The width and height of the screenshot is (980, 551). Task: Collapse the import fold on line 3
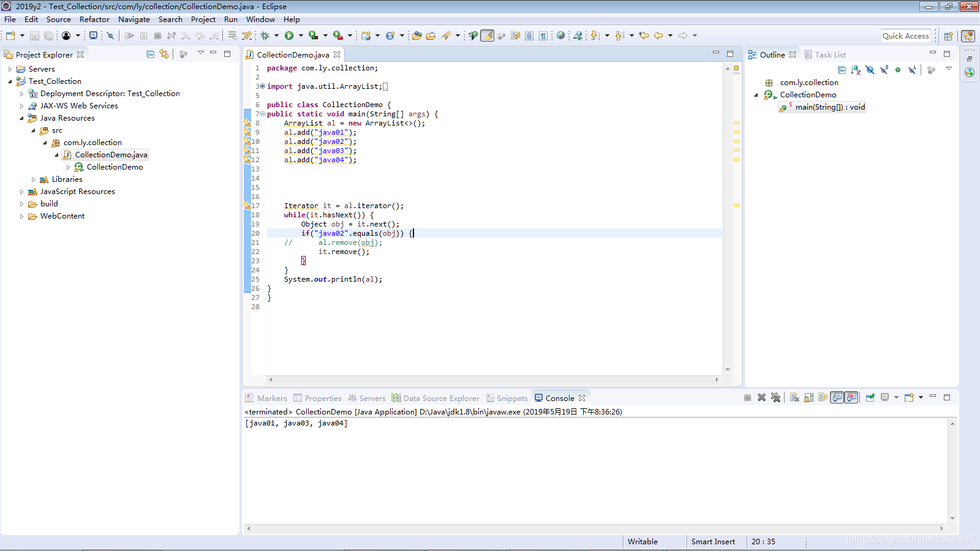click(262, 86)
